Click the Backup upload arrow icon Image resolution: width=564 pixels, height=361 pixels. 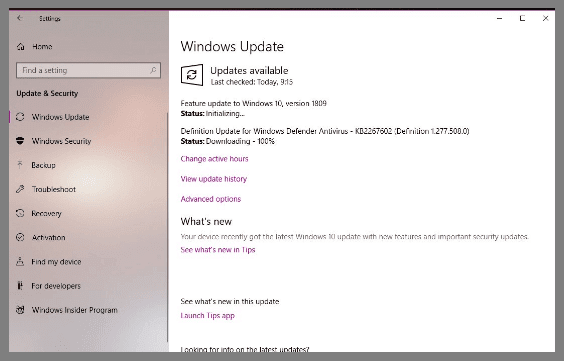click(20, 165)
